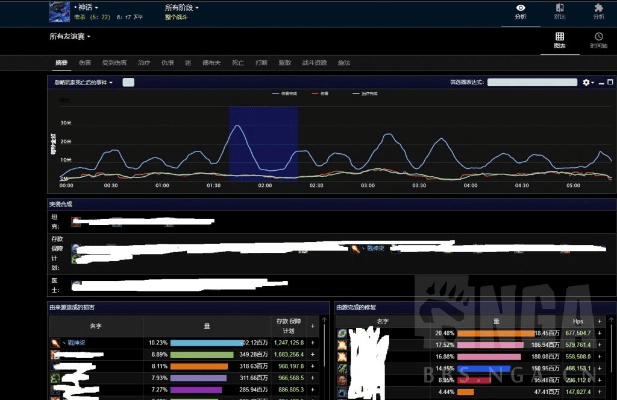Open the puzzle-piece view at top right
Screen dimensions: 617x400
pyautogui.click(x=598, y=10)
